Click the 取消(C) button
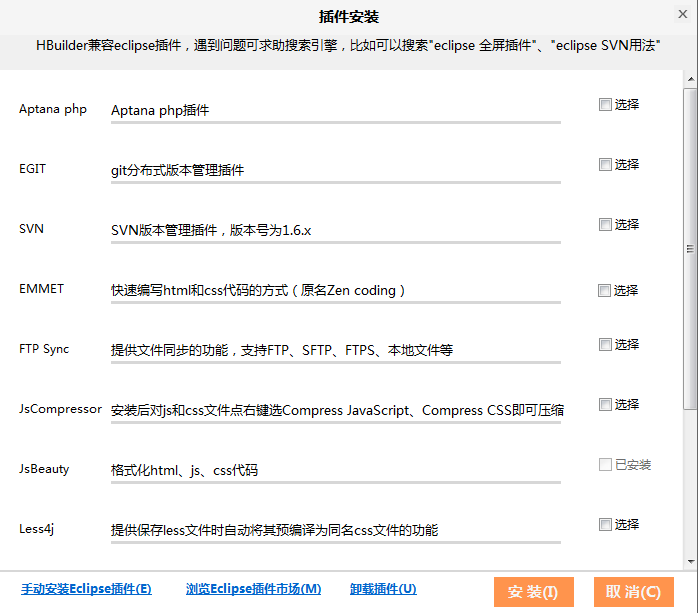Screen dimensions: 698x613 pyautogui.click(x=633, y=592)
